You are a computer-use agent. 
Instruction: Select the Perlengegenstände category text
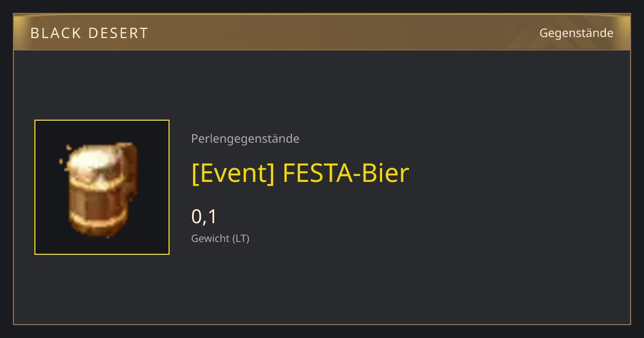coord(245,139)
